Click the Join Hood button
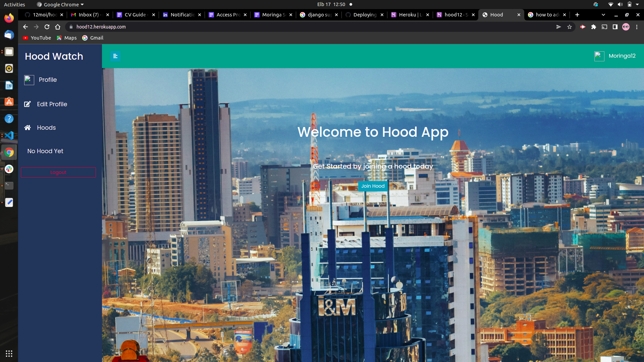 point(373,186)
